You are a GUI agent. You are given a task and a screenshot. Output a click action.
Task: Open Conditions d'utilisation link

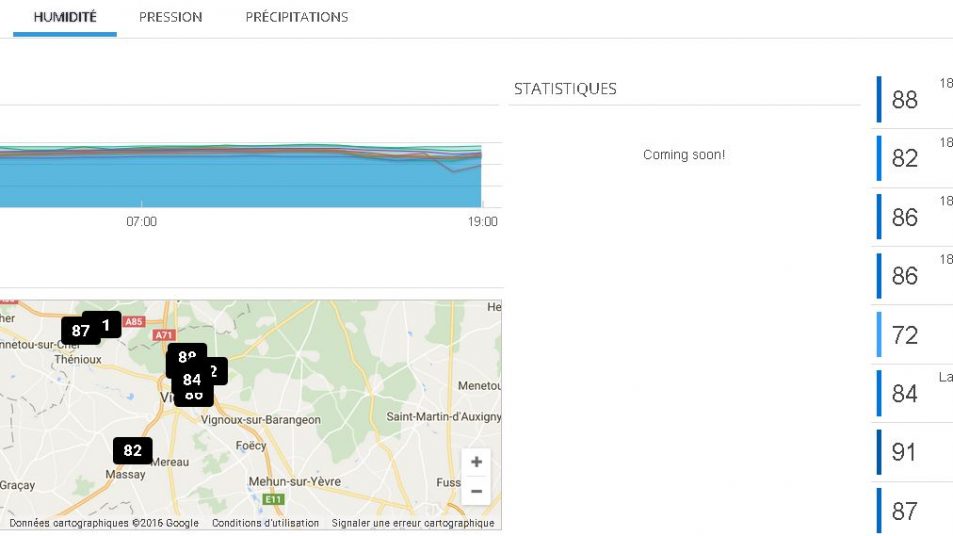click(x=265, y=523)
